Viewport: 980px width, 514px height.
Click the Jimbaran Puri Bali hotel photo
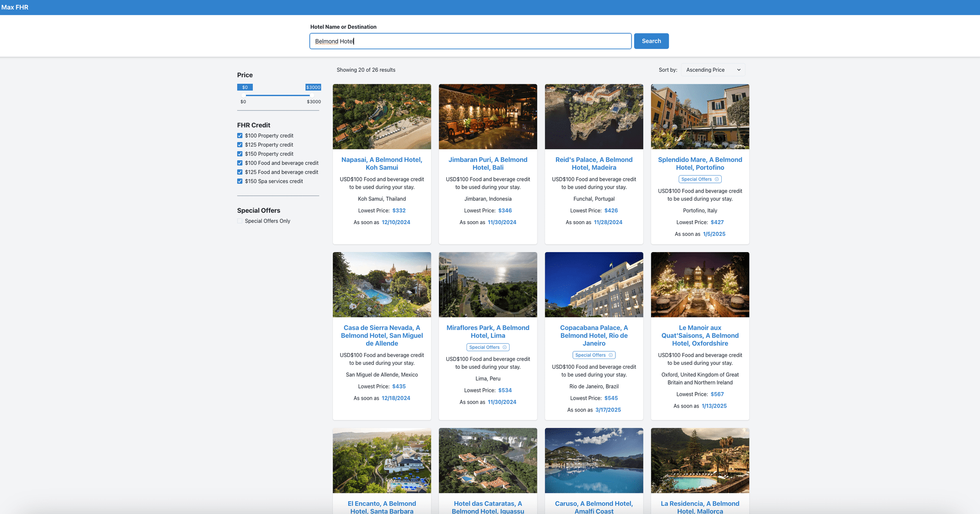(x=488, y=117)
